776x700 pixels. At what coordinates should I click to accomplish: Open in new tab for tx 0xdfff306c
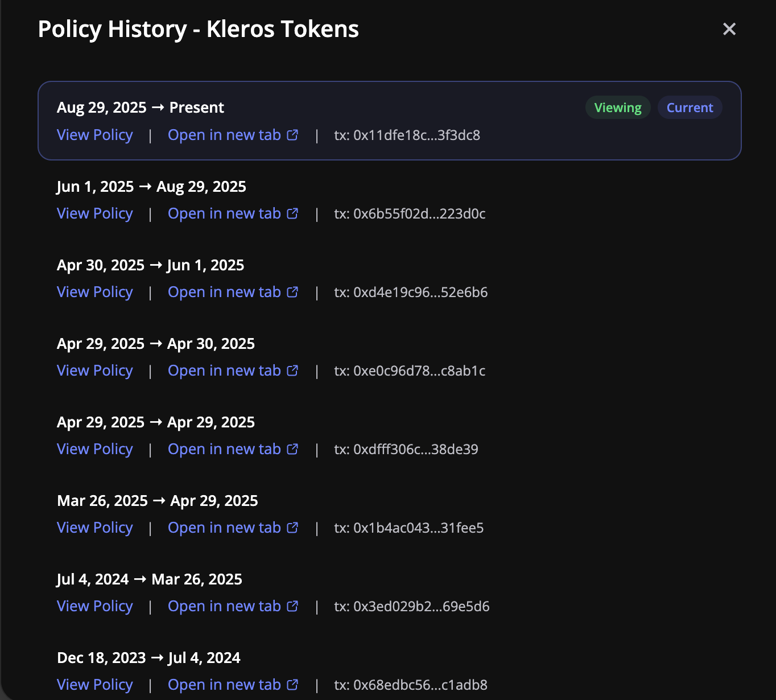click(x=233, y=449)
